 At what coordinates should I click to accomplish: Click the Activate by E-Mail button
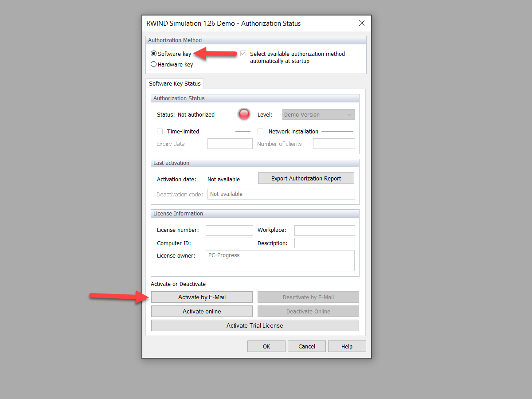202,297
